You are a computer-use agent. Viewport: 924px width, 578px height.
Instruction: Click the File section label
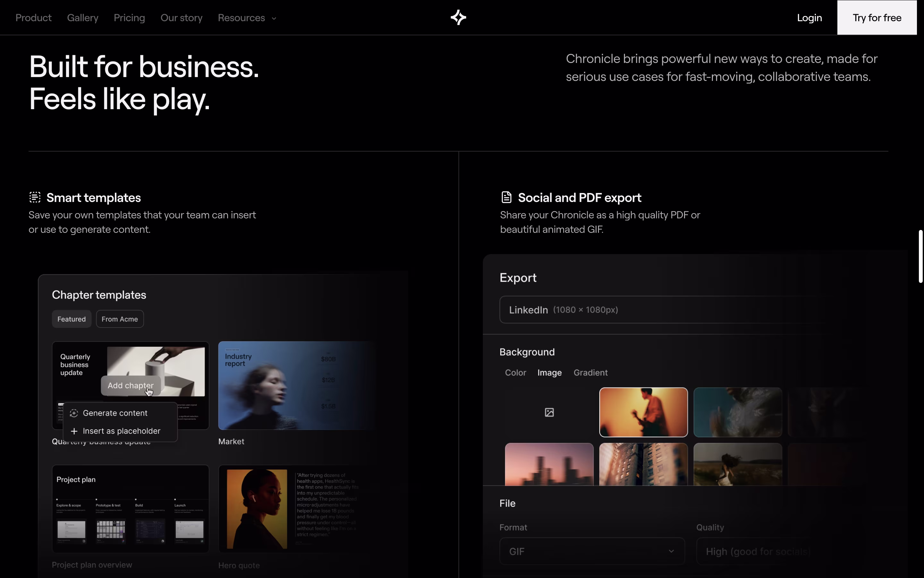[508, 504]
